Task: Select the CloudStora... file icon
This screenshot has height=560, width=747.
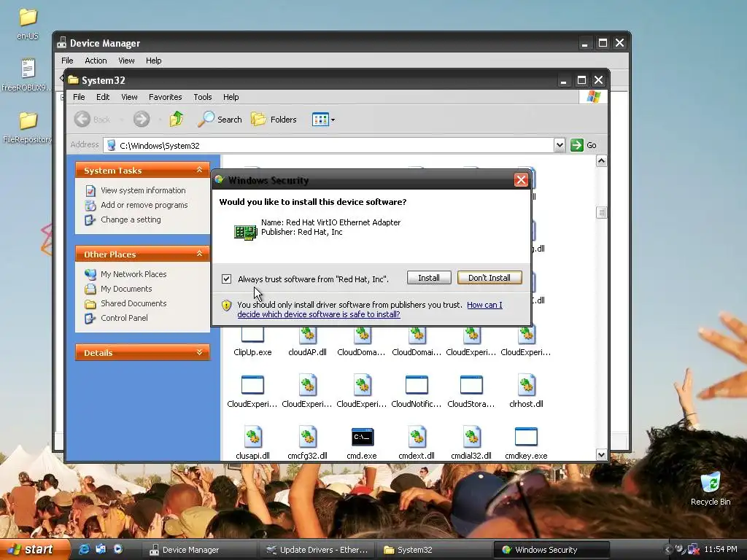Action: point(471,385)
